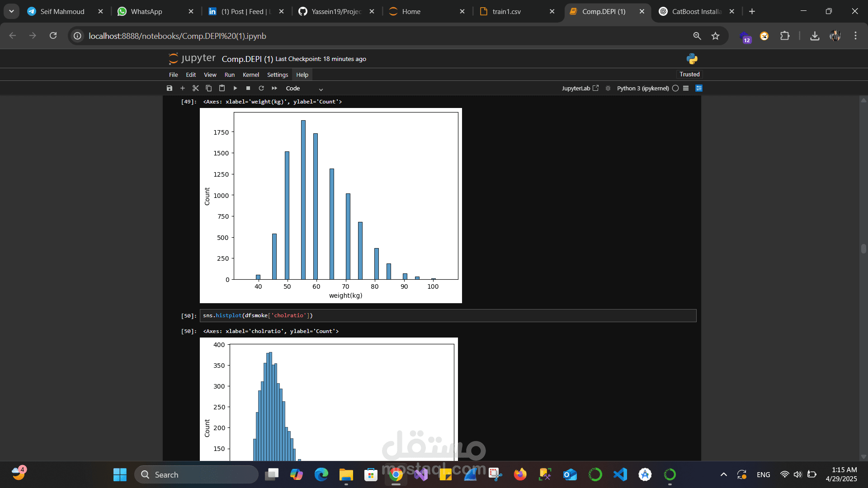Save the notebook with the disk icon
The height and width of the screenshot is (488, 868).
click(170, 88)
